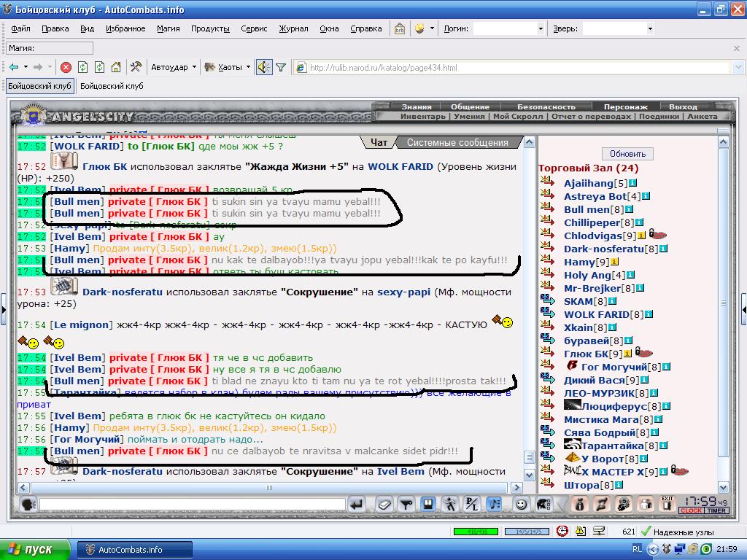Viewport: 747px width, 560px height.
Task: Click the Пуск start button
Action: pos(34,550)
